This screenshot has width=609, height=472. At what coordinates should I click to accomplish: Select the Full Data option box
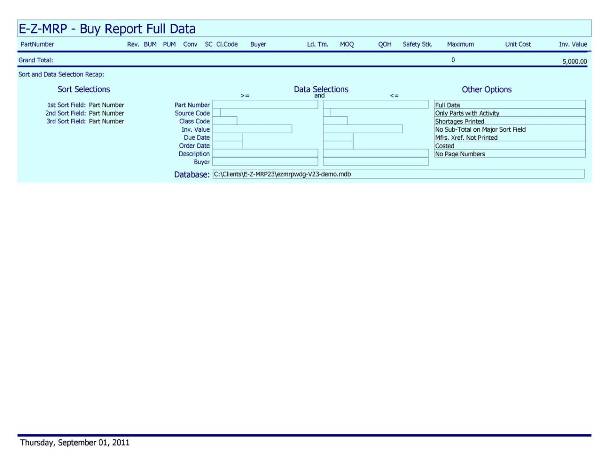click(508, 104)
